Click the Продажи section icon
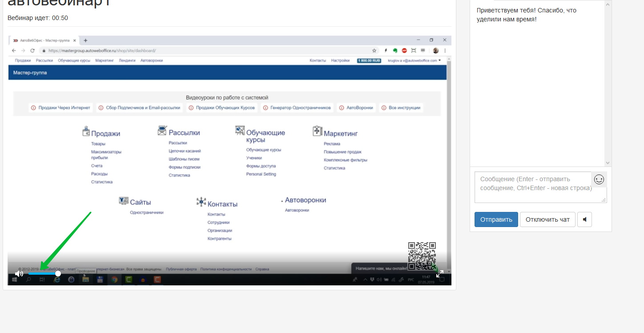644x333 pixels. [86, 131]
